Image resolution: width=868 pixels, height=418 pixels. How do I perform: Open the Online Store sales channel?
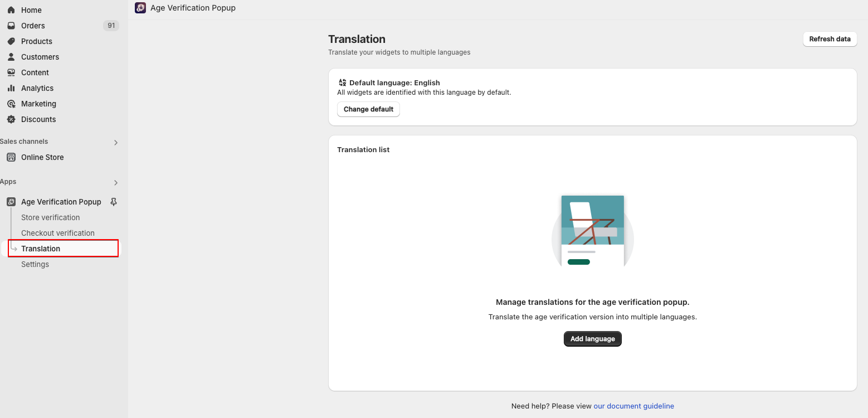coord(42,157)
